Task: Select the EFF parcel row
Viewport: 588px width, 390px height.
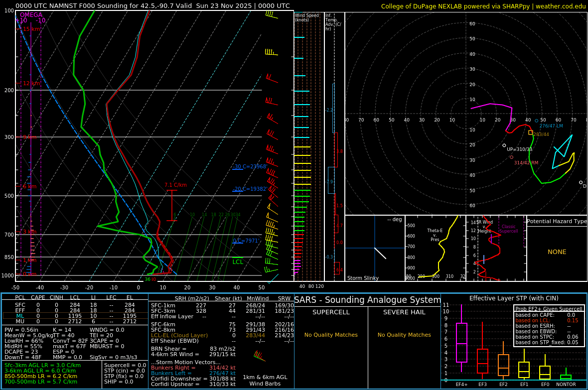Action: pyautogui.click(x=75, y=310)
